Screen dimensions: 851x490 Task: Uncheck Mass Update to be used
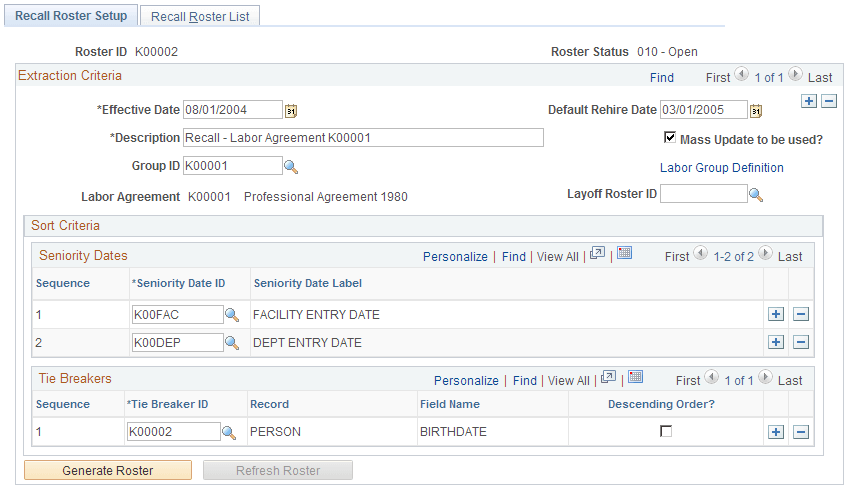[x=670, y=137]
